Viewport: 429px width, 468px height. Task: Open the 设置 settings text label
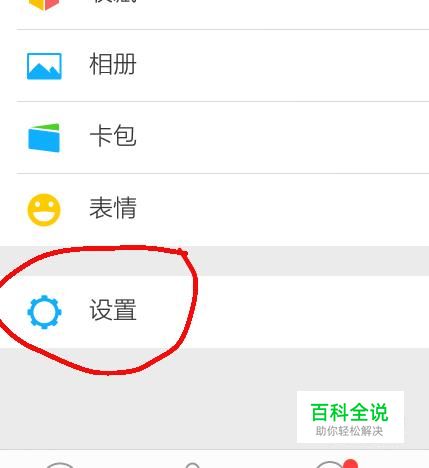coord(113,310)
